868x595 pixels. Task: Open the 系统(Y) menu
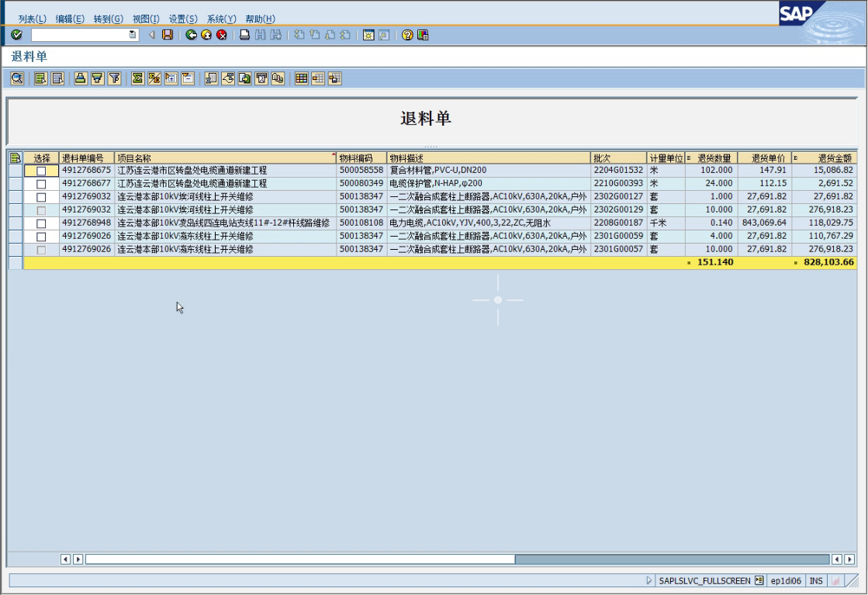point(221,19)
